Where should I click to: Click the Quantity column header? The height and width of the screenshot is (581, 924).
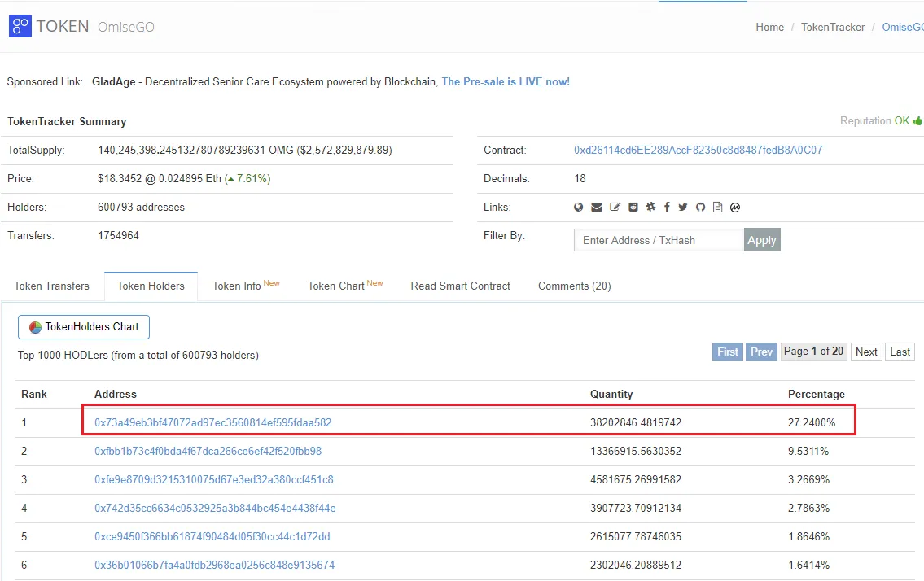(611, 394)
